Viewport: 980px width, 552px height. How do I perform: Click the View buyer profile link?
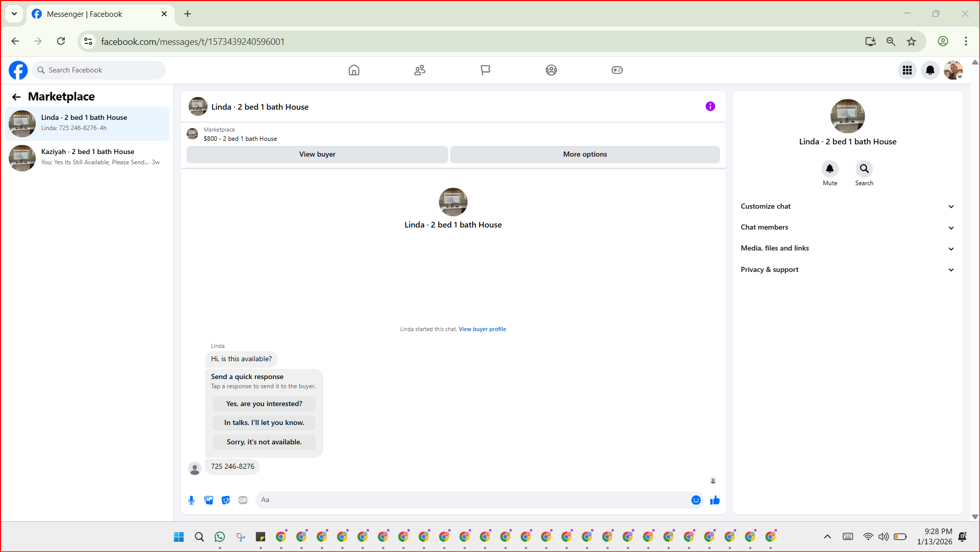tap(482, 329)
